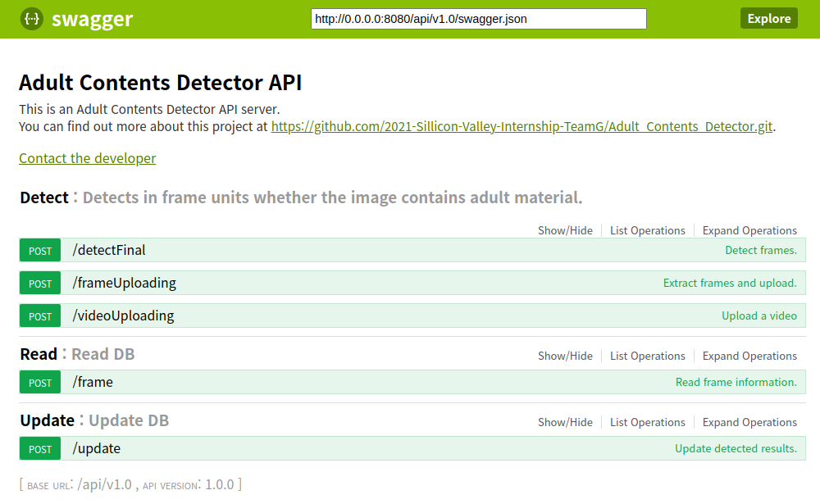Click the POST badge for /videoUploading
The height and width of the screenshot is (504, 820).
pos(39,316)
